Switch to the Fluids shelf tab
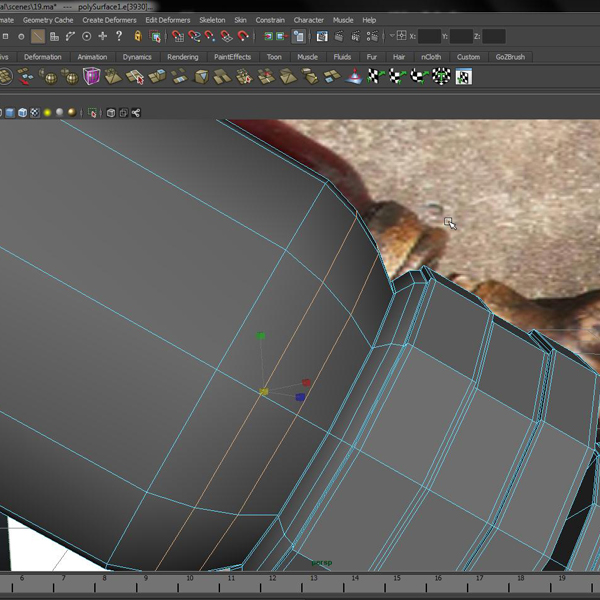 (x=342, y=57)
